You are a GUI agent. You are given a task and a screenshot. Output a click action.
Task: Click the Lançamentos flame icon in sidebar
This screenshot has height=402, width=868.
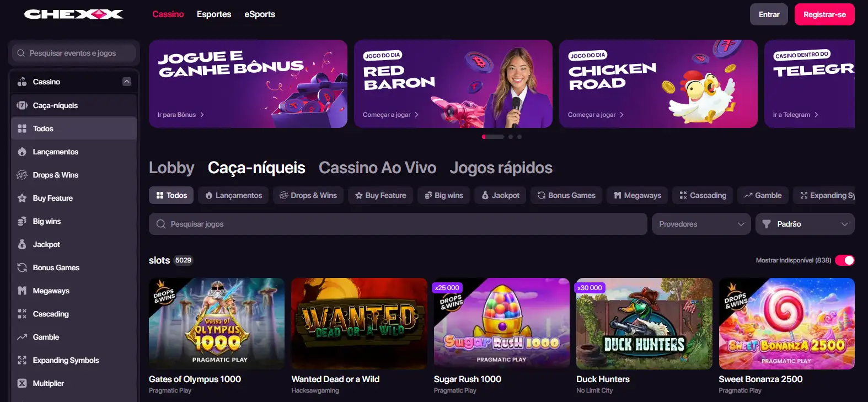click(22, 152)
